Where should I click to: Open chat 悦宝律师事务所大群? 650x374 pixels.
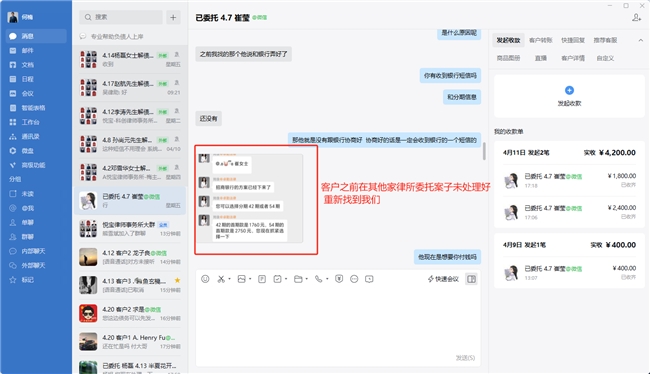click(x=130, y=228)
